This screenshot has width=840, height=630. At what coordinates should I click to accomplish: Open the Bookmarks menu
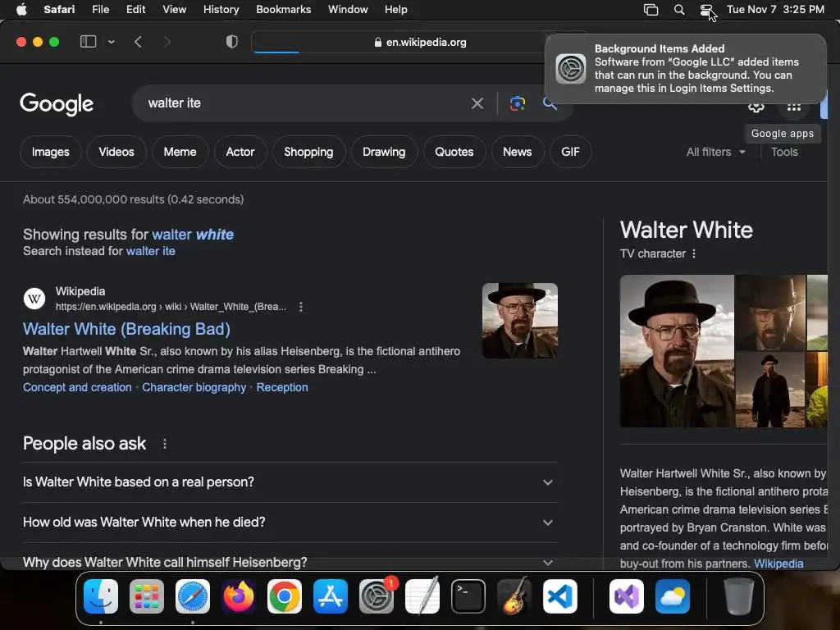pos(283,10)
